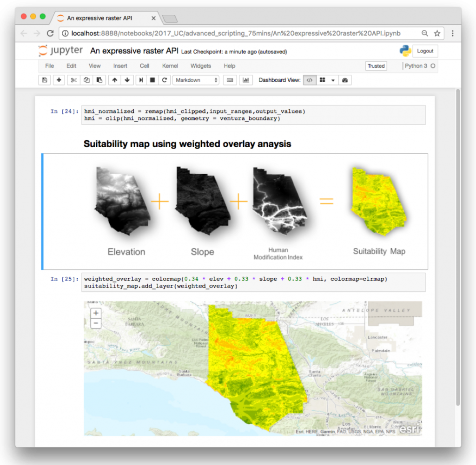The width and height of the screenshot is (476, 465).
Task: Open the Markdown cell type dropdown
Action: pos(196,80)
